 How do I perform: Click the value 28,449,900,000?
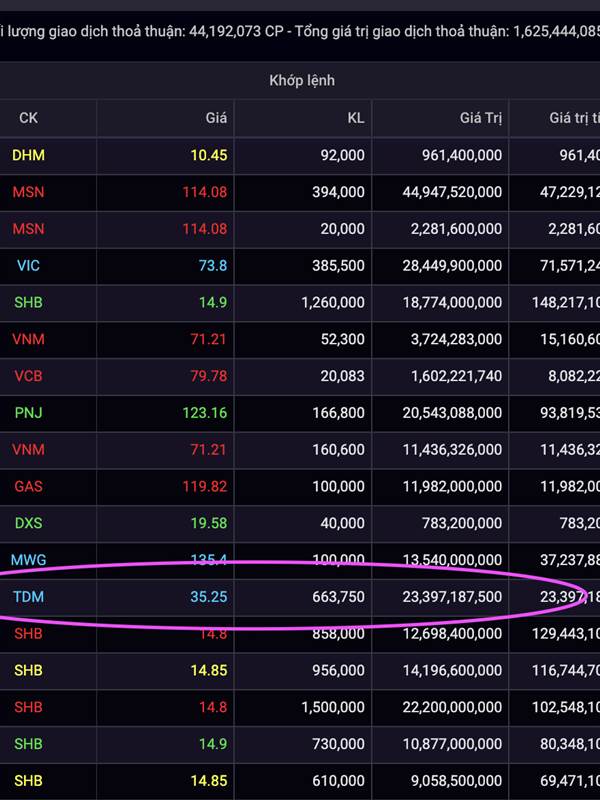[x=452, y=265]
